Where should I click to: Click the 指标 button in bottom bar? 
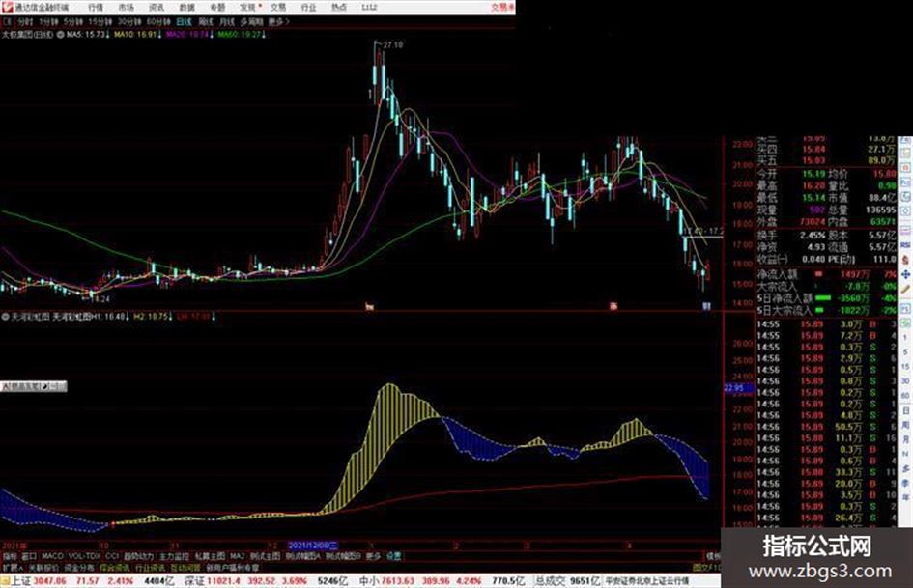10,556
